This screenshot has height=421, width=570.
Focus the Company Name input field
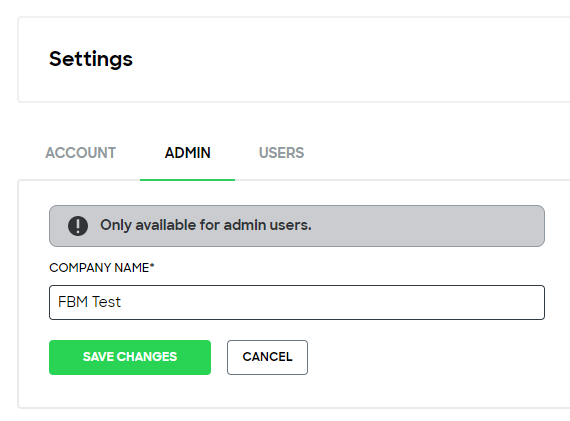(297, 302)
